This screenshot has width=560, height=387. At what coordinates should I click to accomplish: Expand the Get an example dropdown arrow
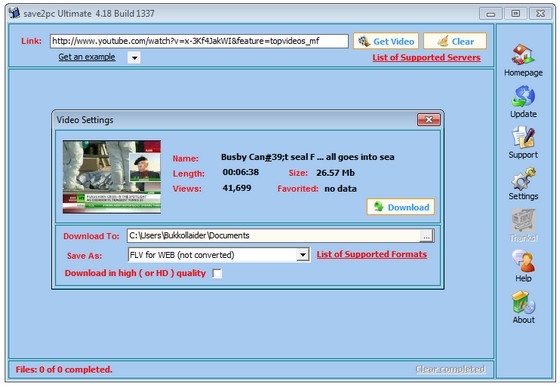[134, 57]
